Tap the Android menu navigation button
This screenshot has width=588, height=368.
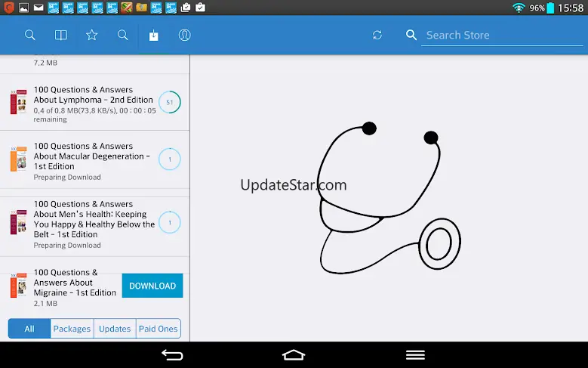(415, 355)
